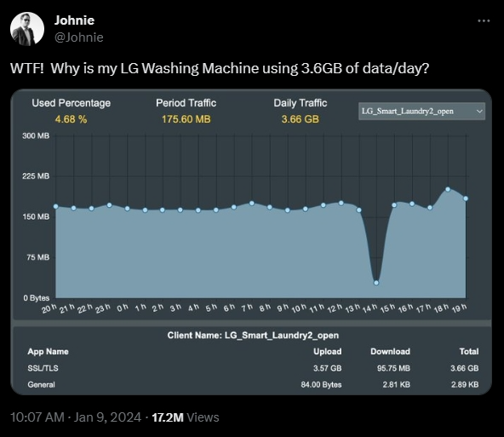The image size is (504, 437).
Task: Click the 95.75 MB download value
Action: [393, 368]
